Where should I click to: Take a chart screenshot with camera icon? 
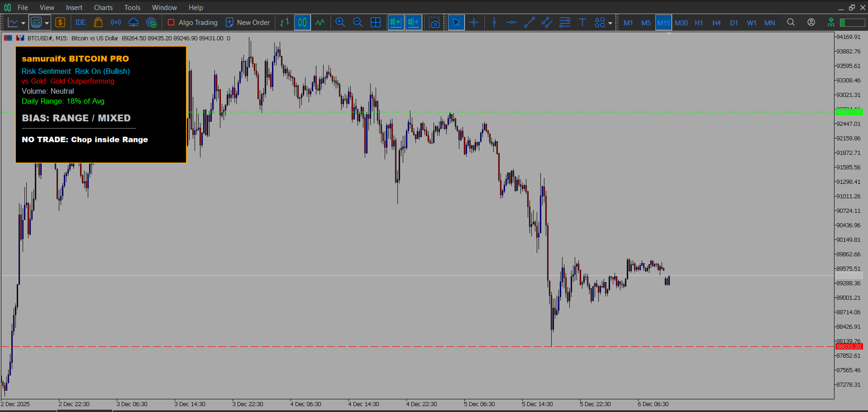[434, 22]
